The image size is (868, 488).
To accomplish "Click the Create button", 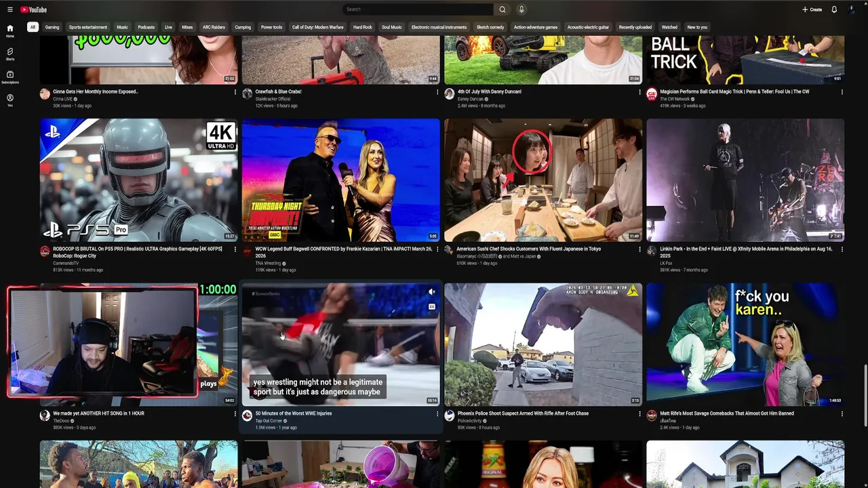I will click(812, 9).
